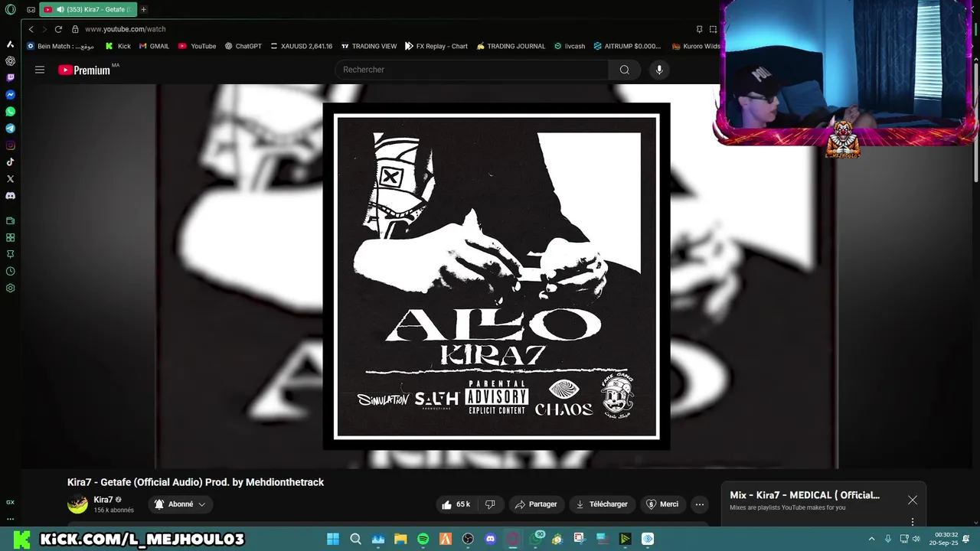Go back to the previous page
980x551 pixels.
[x=31, y=29]
